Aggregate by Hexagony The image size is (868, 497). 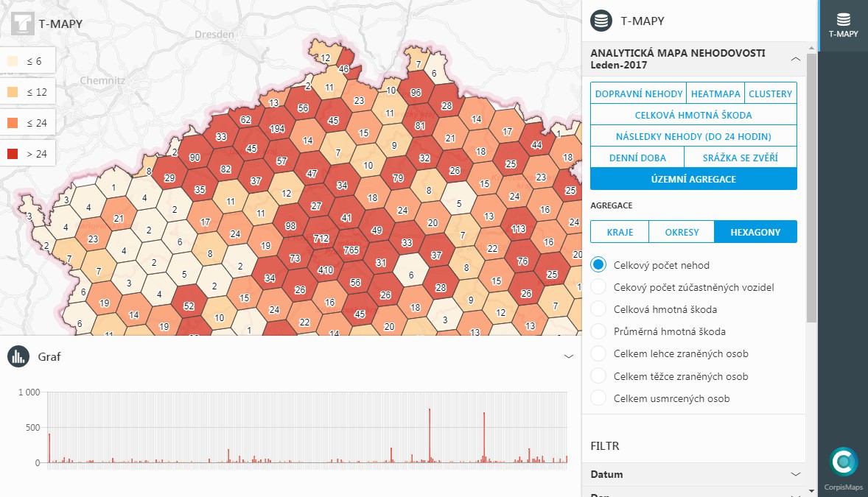pyautogui.click(x=755, y=232)
